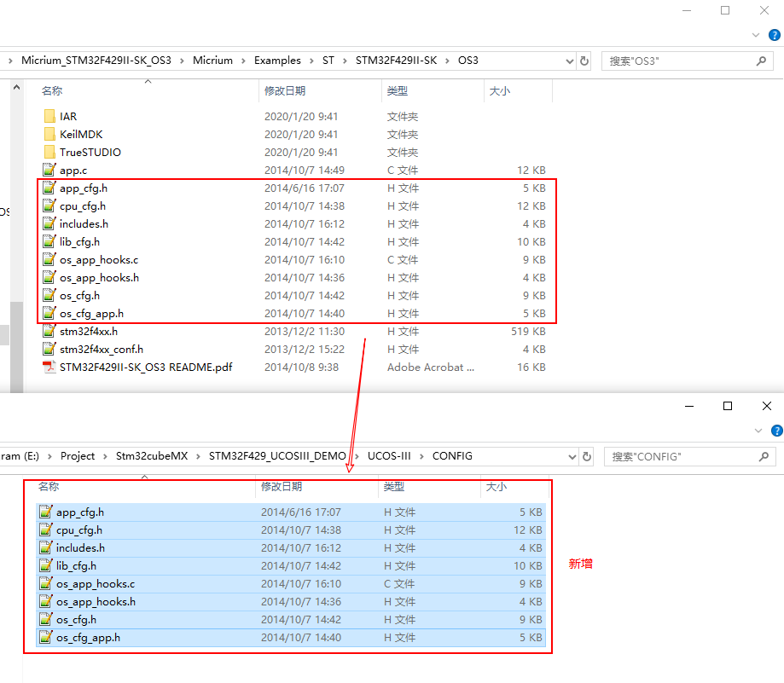Navigate to Micrium_STM32F429II-SK_OS3 breadcrumb

[x=96, y=61]
